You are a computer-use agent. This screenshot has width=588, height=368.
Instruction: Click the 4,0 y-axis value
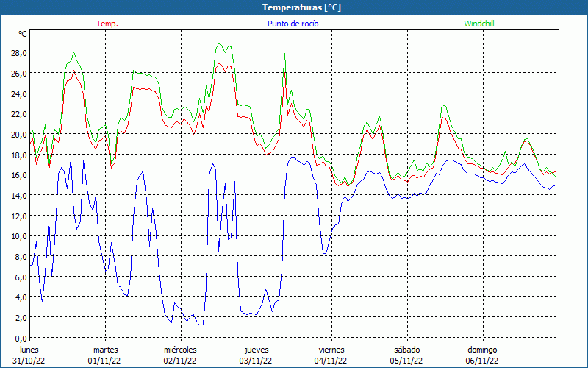click(21, 297)
